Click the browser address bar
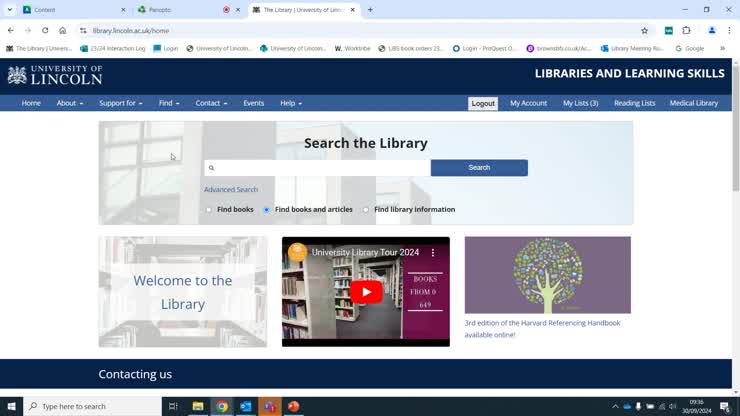 (x=361, y=31)
